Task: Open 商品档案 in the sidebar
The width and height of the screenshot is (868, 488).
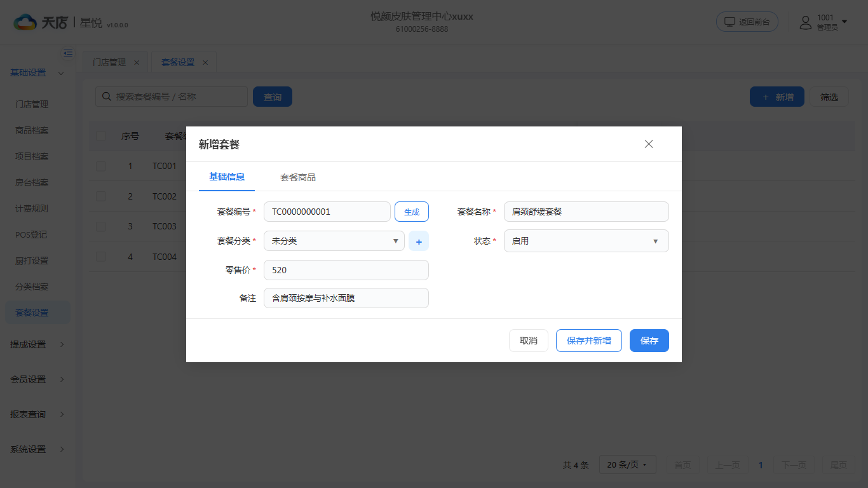Action: pyautogui.click(x=32, y=130)
